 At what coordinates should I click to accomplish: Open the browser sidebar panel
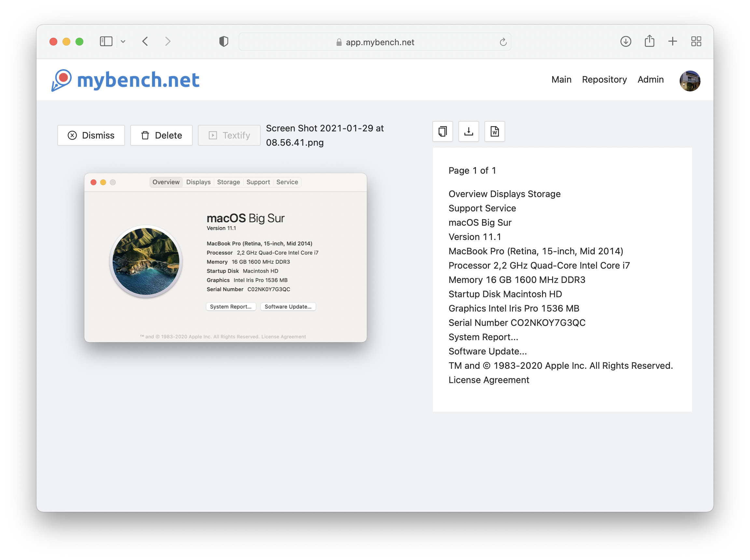[x=106, y=41]
